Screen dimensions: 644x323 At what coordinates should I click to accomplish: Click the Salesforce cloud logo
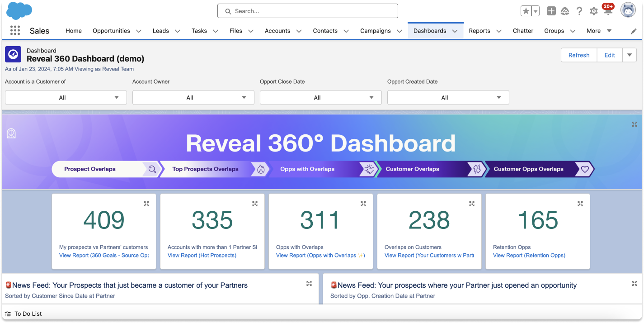[19, 11]
